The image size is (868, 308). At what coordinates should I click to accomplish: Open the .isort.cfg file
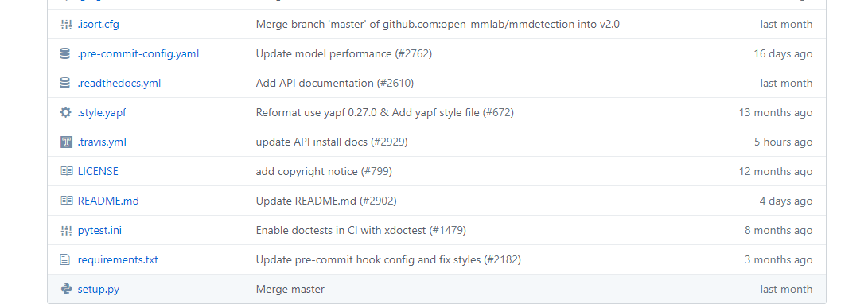[98, 25]
